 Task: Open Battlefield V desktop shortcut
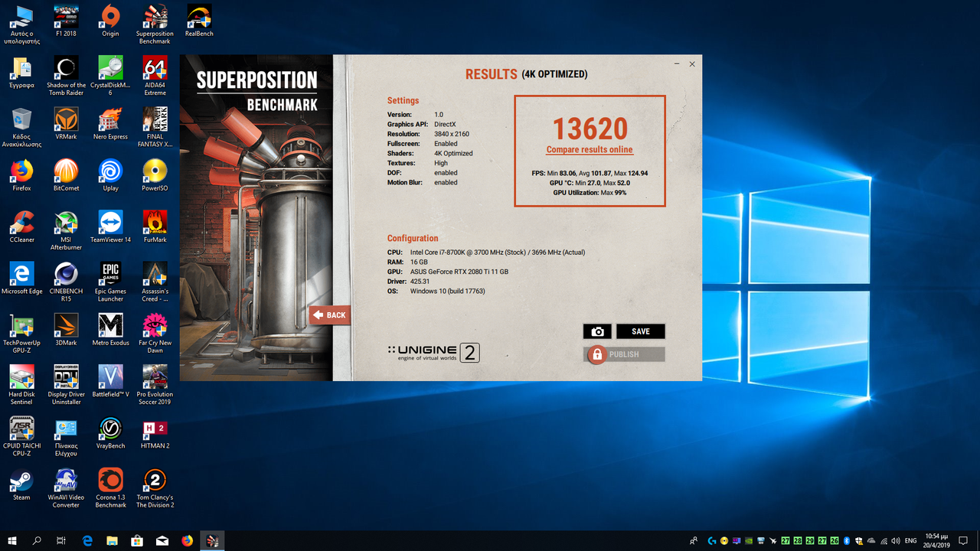click(x=110, y=380)
